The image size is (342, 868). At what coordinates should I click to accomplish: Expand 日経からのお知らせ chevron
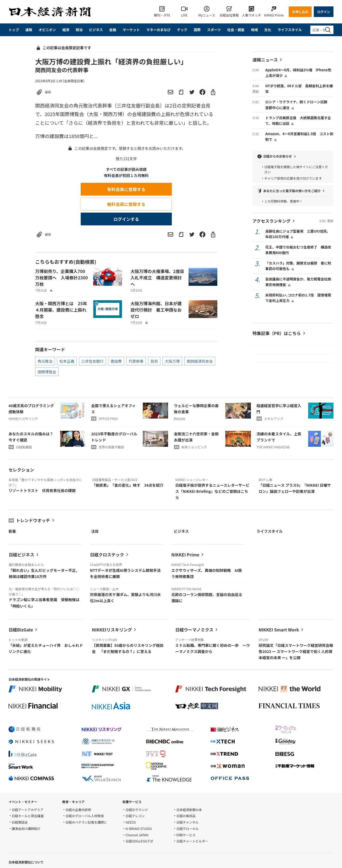[295, 156]
